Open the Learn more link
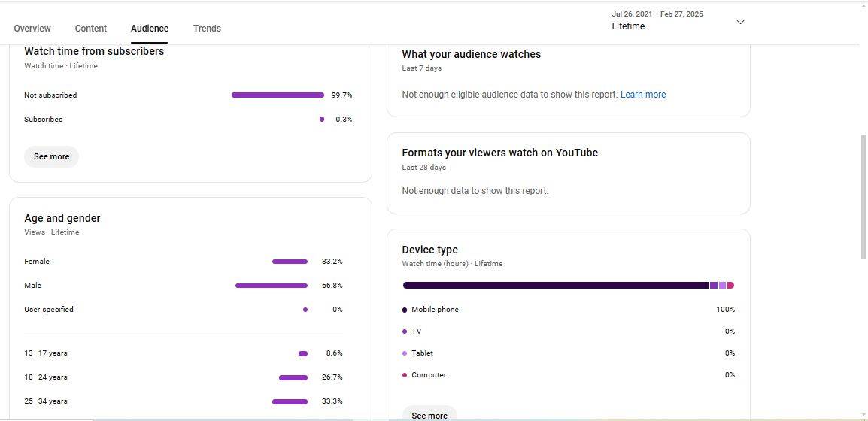This screenshot has height=421, width=868. tap(642, 95)
